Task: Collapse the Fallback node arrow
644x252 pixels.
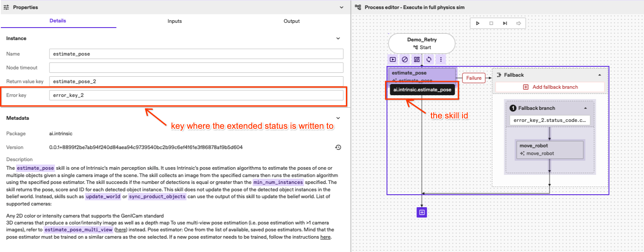Action: click(600, 75)
